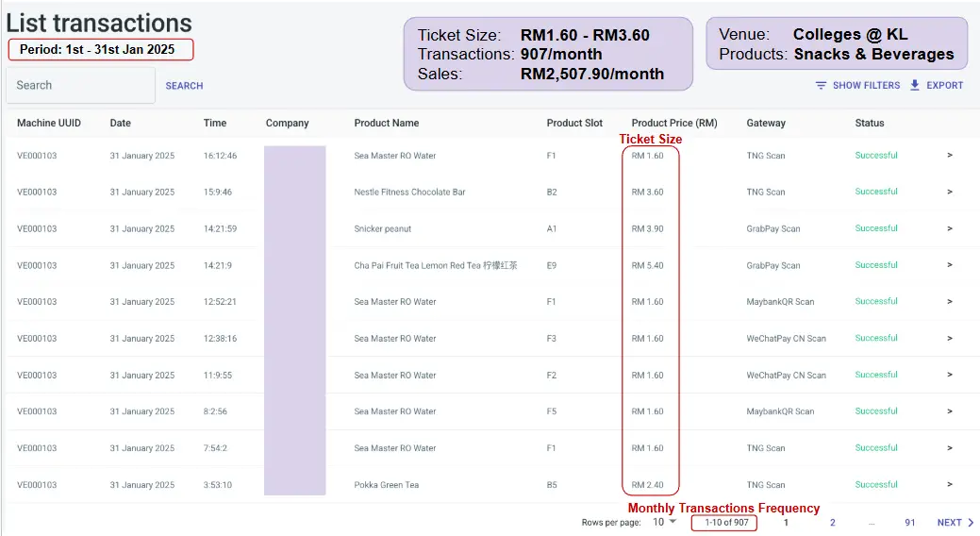The height and width of the screenshot is (536, 980).
Task: Click the 31 January 2025 date in 7:54:2 row
Action: pos(141,448)
